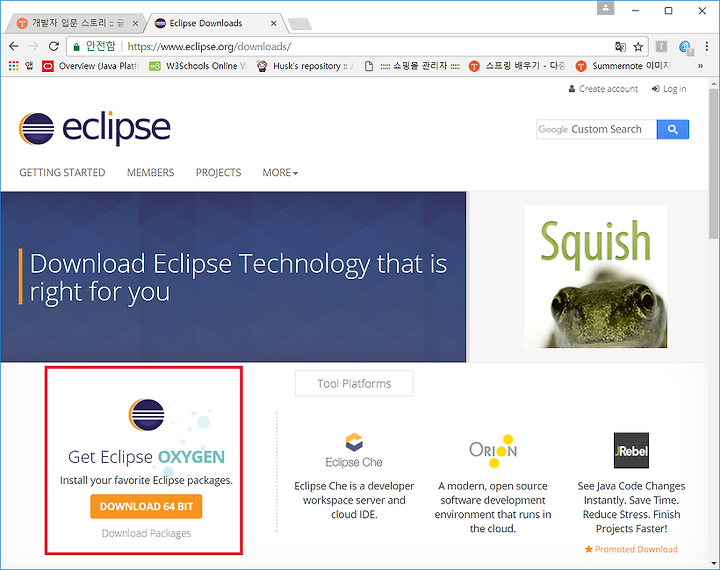The width and height of the screenshot is (720, 570).
Task: Go back with the browser back arrow
Action: 14,46
